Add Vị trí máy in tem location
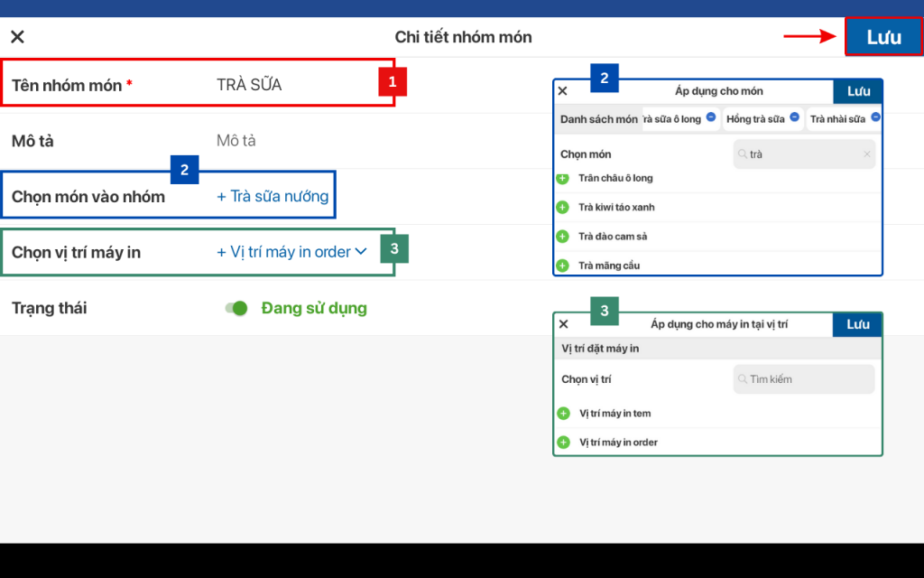 coord(563,414)
